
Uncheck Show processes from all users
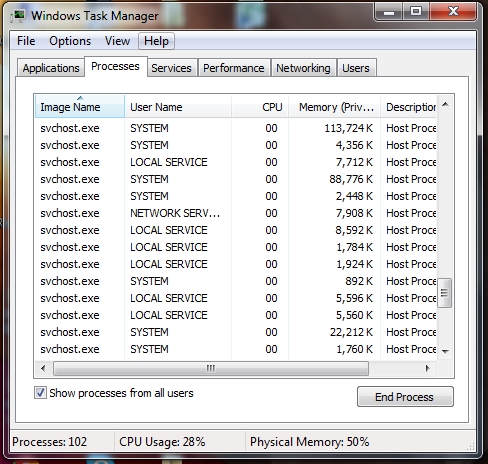pyautogui.click(x=40, y=393)
